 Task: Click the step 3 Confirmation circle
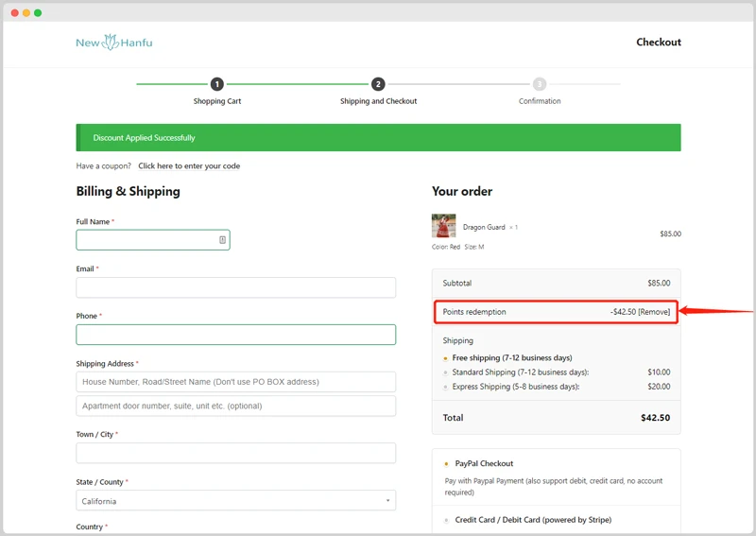pos(540,84)
